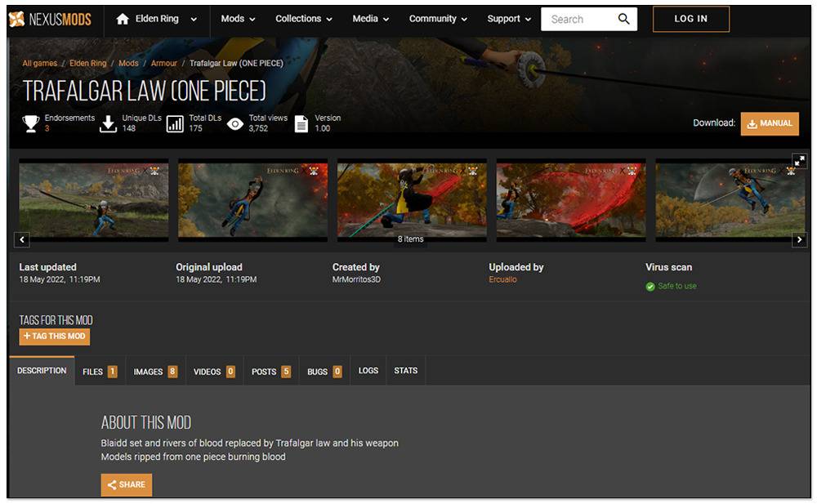Click the Trafalgar Law (ONE PIECE) breadcrumb text
817x504 pixels.
[x=237, y=63]
